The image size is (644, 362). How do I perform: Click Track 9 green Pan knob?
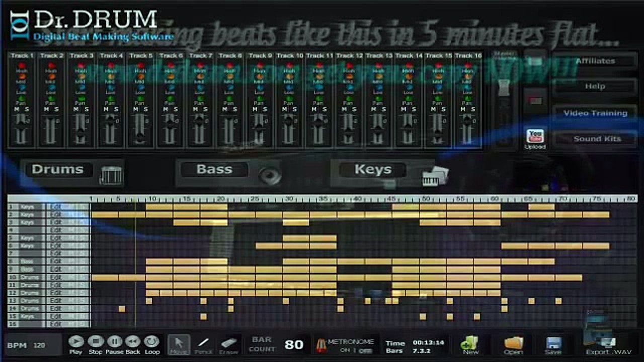click(x=259, y=98)
